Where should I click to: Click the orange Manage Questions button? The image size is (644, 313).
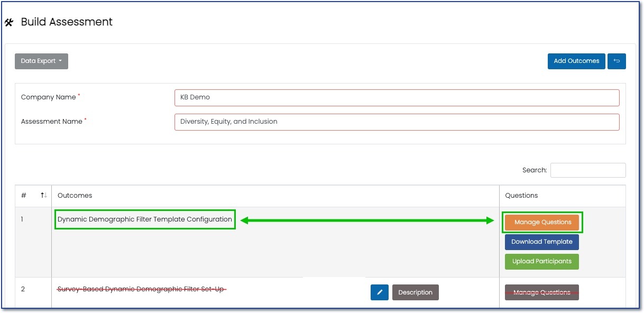[542, 223]
